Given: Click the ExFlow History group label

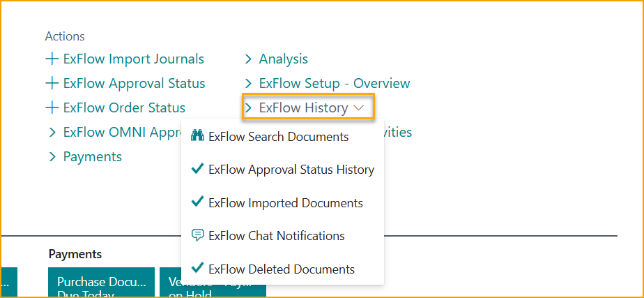Looking at the screenshot, I should point(303,107).
